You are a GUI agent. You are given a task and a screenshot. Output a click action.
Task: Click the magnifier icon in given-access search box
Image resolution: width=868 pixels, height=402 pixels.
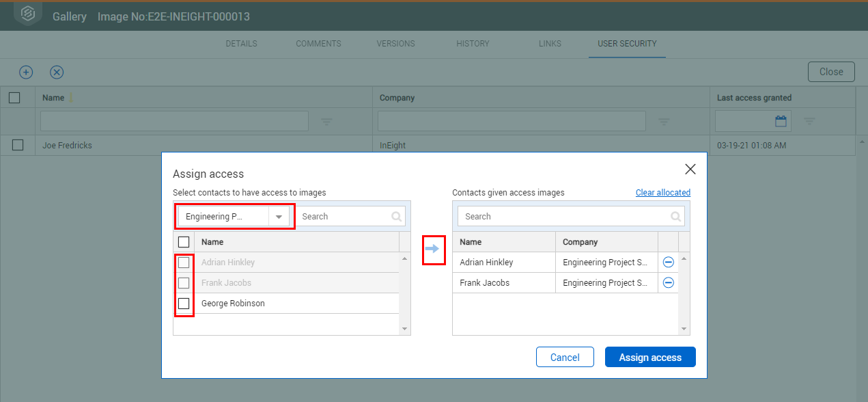click(x=675, y=216)
